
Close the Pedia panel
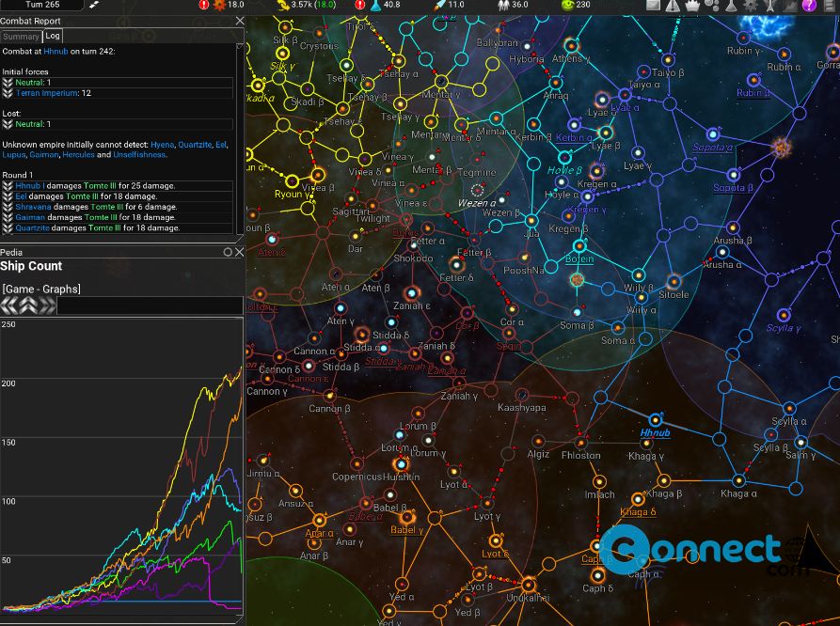tap(239, 252)
